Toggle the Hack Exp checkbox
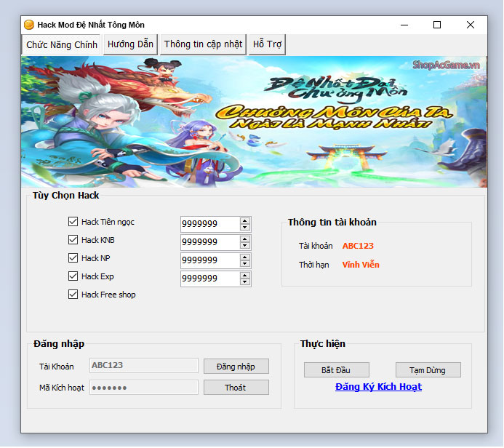 tap(73, 276)
